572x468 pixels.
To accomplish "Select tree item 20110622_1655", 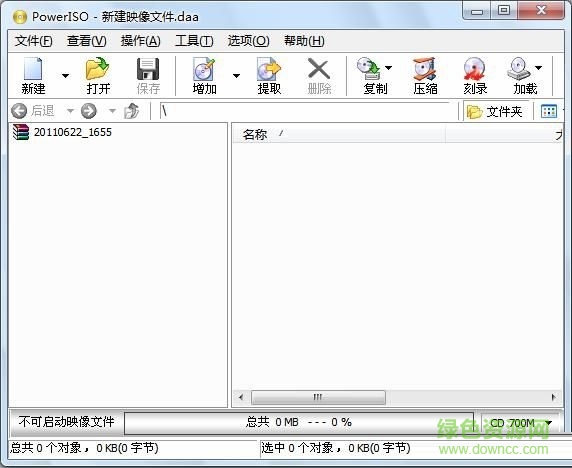I will pyautogui.click(x=62, y=132).
